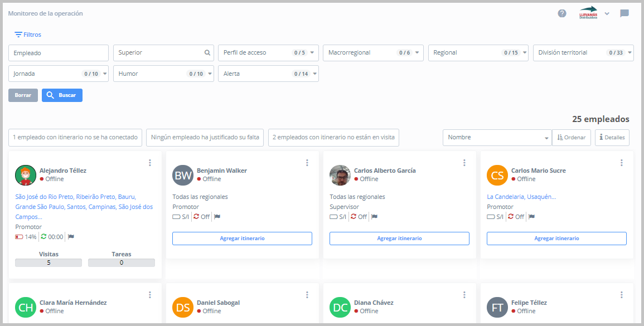Click sync Off icon on Benjamin Walker card
This screenshot has height=326, width=644.
point(195,217)
